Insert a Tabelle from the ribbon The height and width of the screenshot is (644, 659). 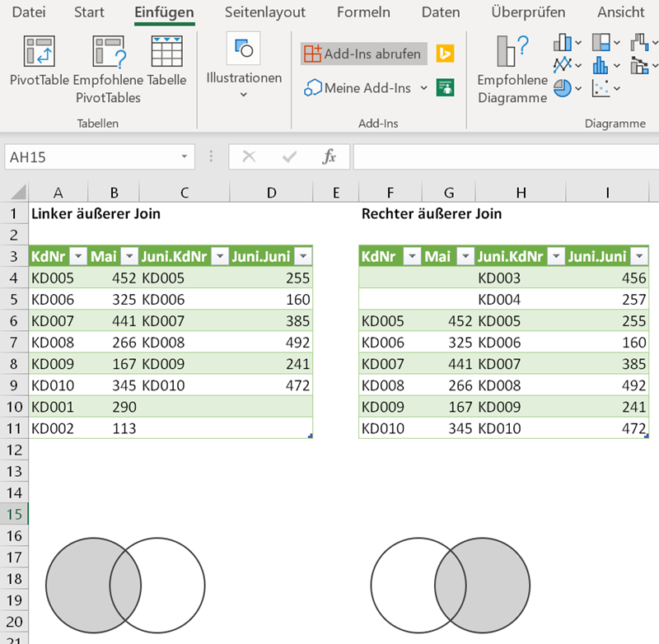[166, 52]
